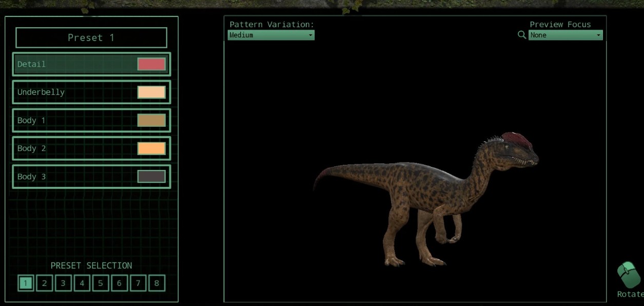Click the PRESET SELECTION heading text

click(91, 265)
